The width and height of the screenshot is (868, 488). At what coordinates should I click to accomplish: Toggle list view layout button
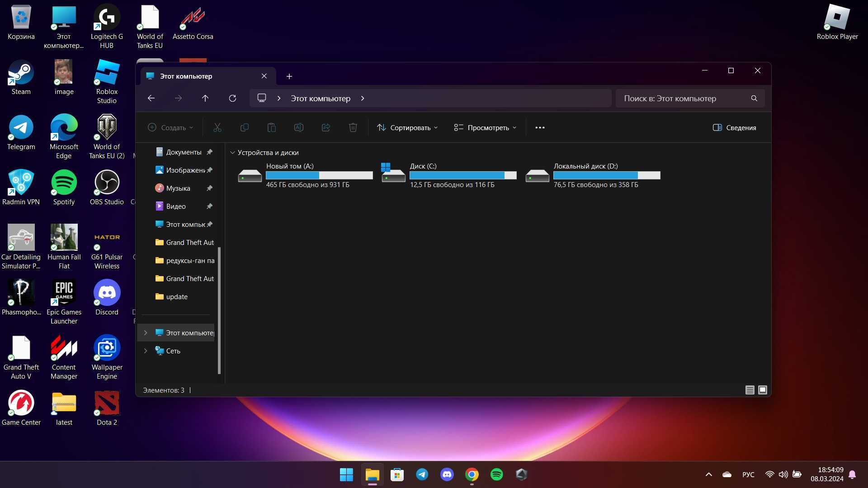point(750,389)
